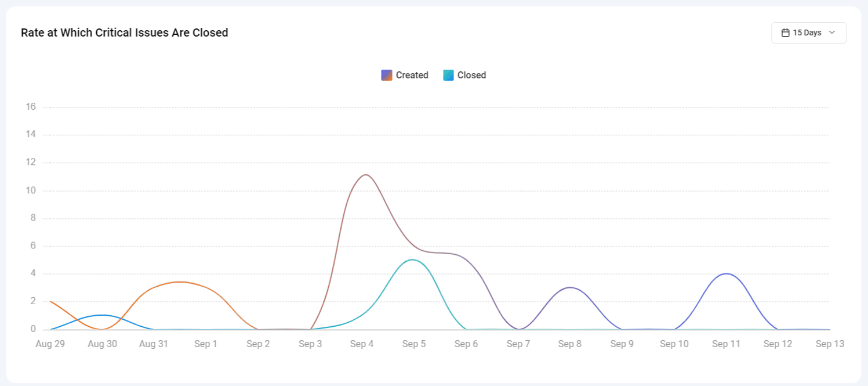Click the Sep 5 peak on the Closed line
The image size is (868, 386).
(x=413, y=260)
